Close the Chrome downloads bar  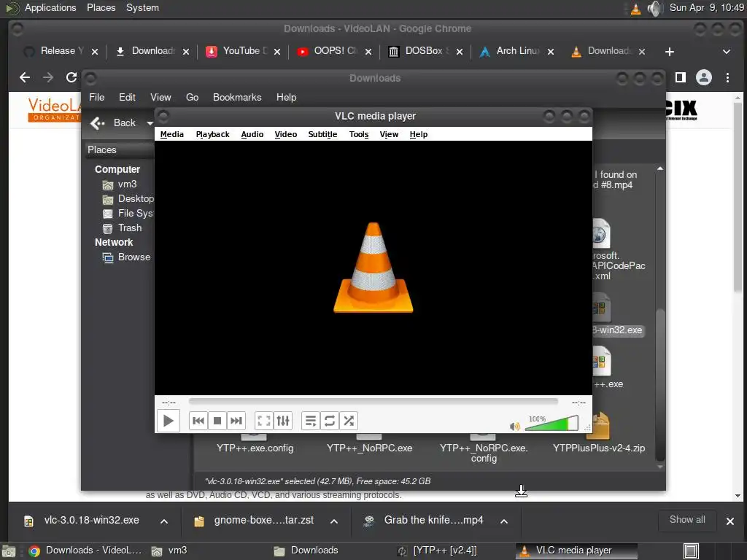(729, 521)
